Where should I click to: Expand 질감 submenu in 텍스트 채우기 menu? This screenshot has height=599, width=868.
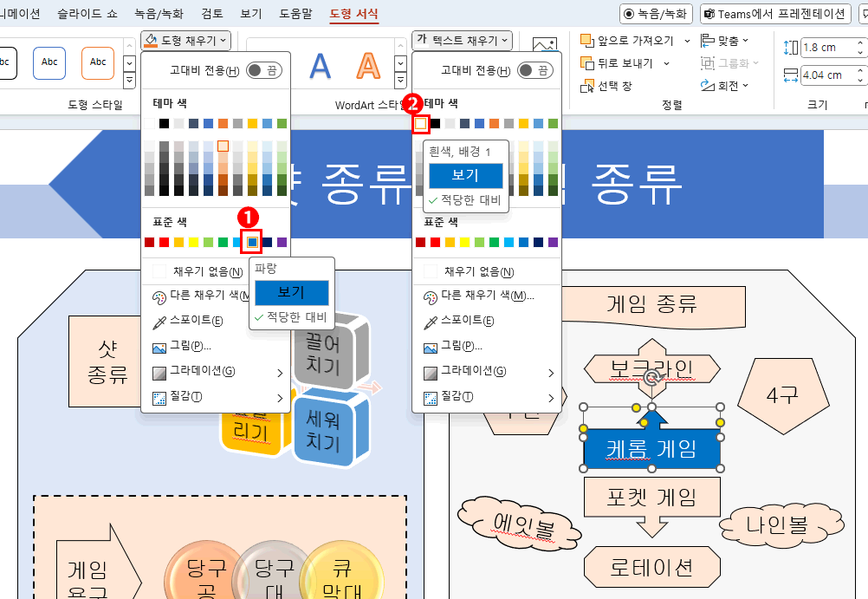click(x=487, y=397)
